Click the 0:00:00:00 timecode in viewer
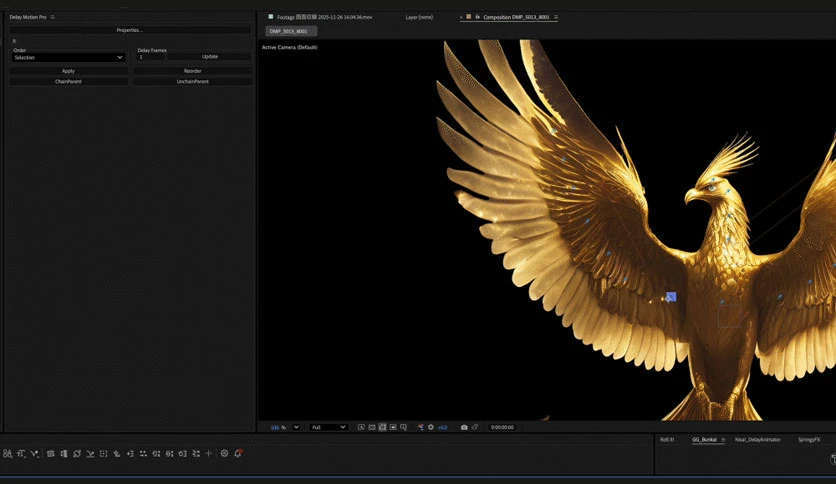This screenshot has width=836, height=484. point(502,427)
